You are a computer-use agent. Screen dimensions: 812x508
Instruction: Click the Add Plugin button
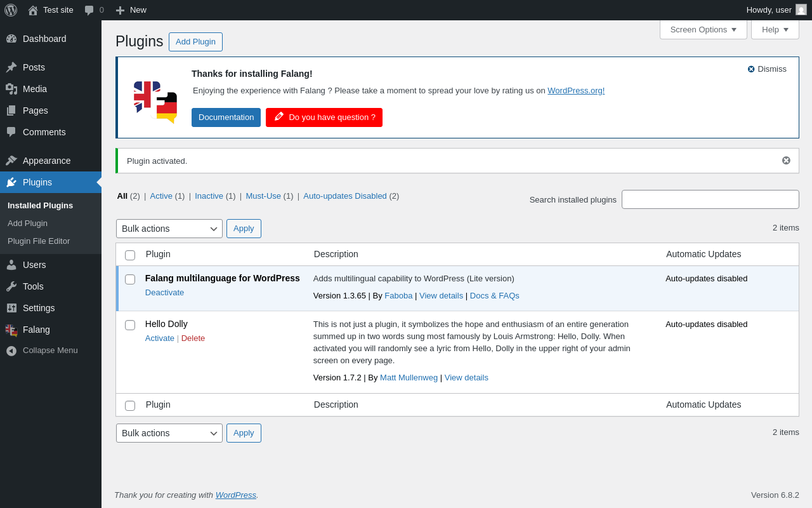coord(195,42)
